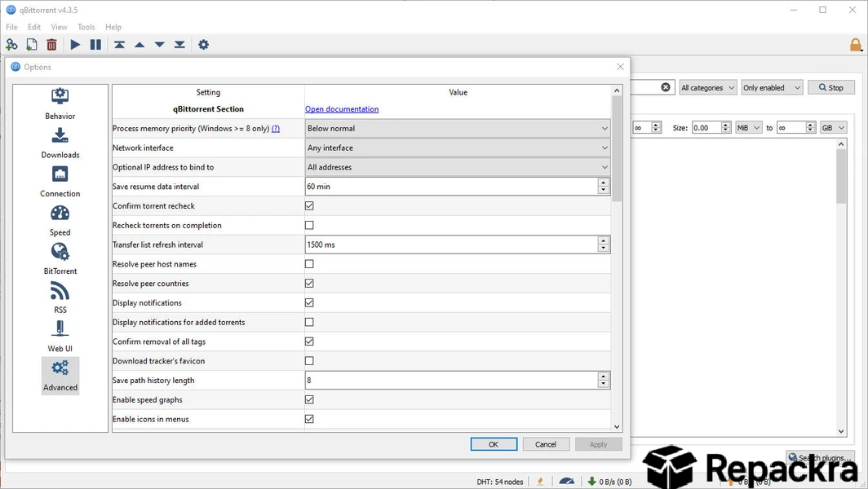Click the (?) help link for memory priority
Image resolution: width=868 pixels, height=489 pixels.
click(x=276, y=128)
